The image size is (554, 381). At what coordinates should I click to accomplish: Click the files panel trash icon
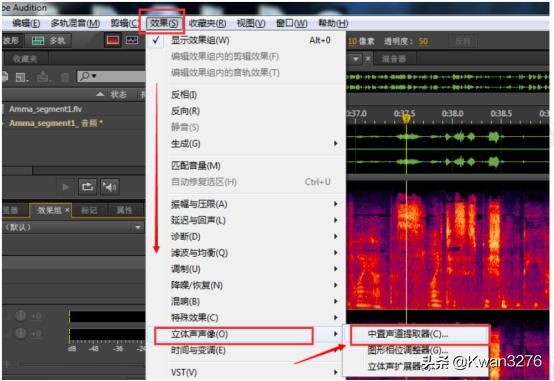tap(65, 77)
